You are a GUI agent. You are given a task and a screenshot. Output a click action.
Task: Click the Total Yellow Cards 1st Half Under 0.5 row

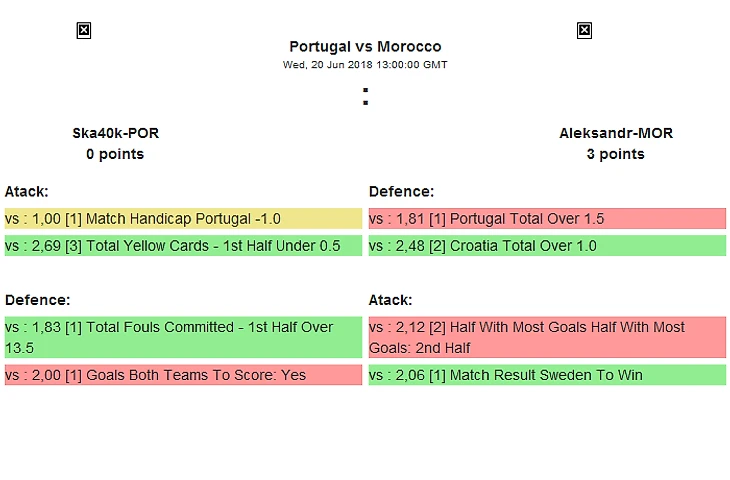[183, 246]
